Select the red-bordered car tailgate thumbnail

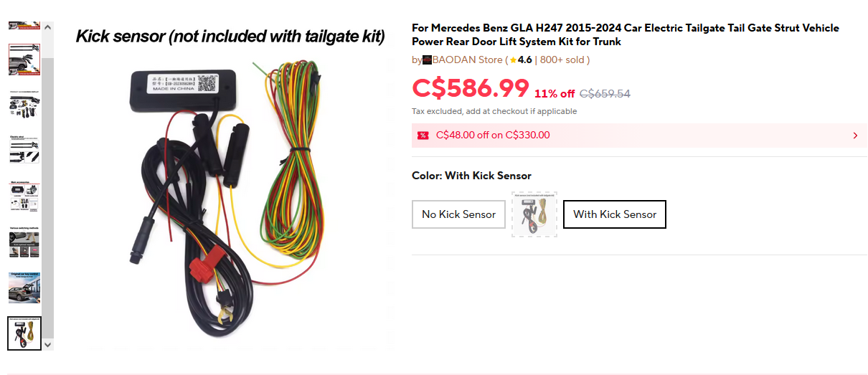coord(24,60)
